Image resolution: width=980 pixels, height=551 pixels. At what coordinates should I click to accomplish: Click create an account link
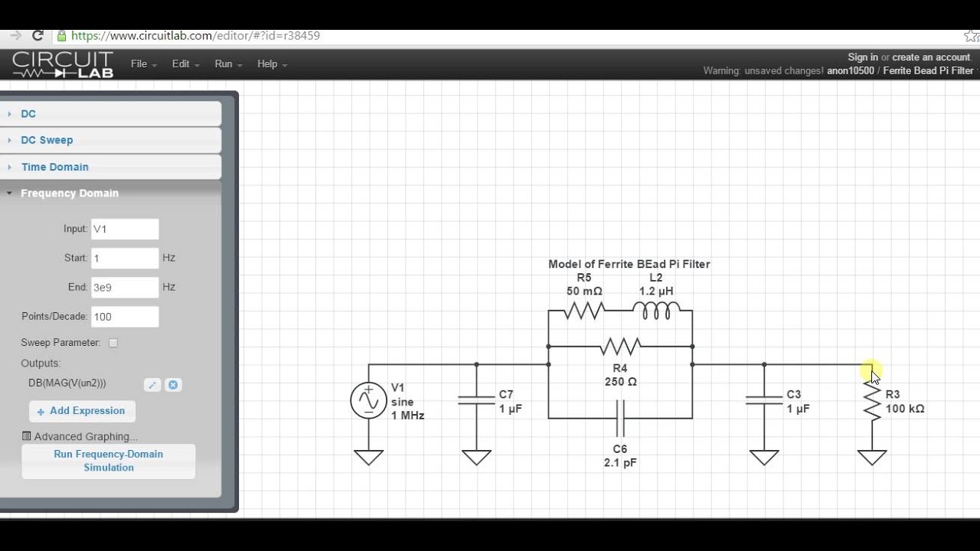point(931,57)
